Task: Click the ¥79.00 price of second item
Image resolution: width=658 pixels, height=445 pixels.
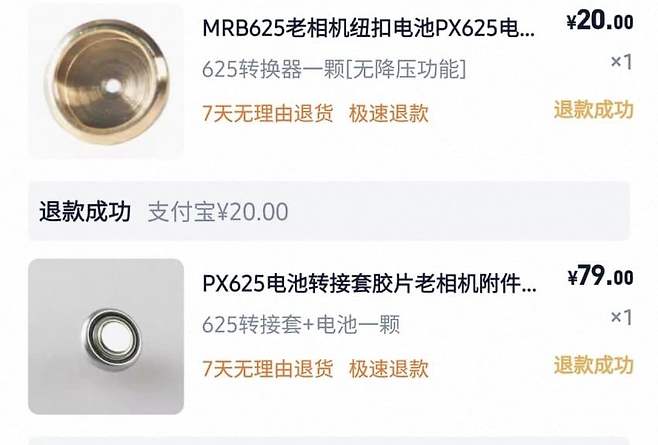Action: click(x=601, y=276)
